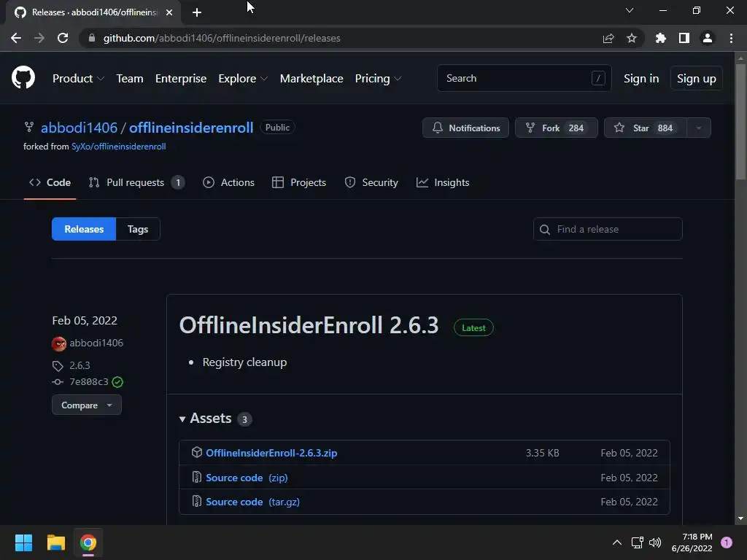The image size is (747, 560).
Task: Click the Sign up button
Action: (697, 79)
